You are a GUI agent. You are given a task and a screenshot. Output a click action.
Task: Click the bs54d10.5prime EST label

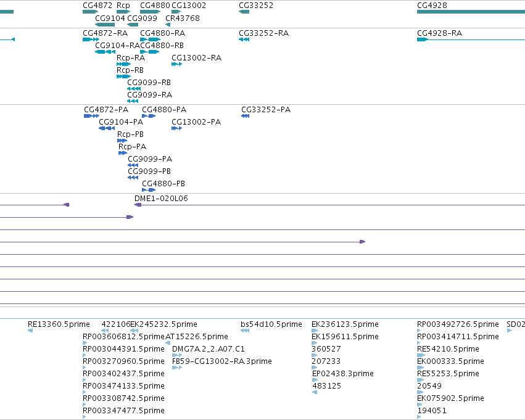pyautogui.click(x=271, y=324)
